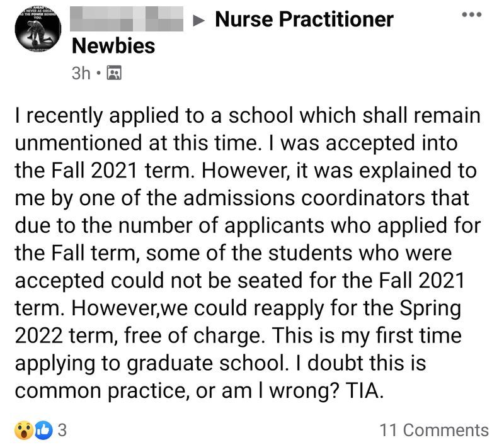Open the post options three-dot menu
Image resolution: width=504 pixels, height=445 pixels.
pyautogui.click(x=471, y=14)
